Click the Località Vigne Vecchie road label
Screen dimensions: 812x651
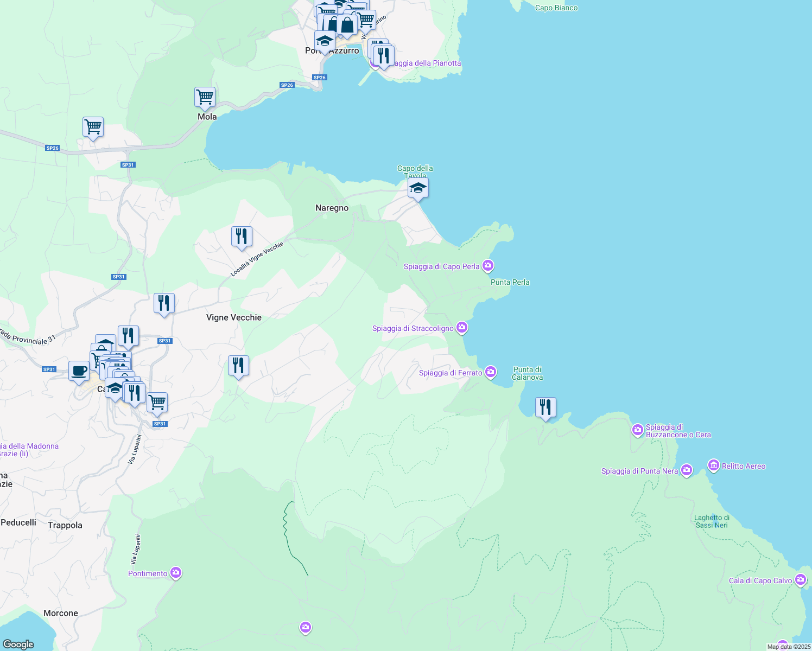pyautogui.click(x=257, y=259)
